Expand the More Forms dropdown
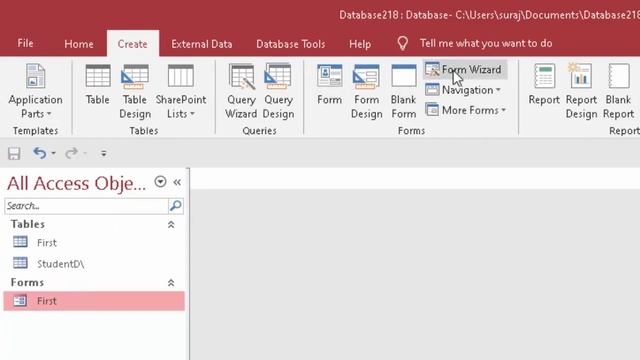 pos(466,110)
